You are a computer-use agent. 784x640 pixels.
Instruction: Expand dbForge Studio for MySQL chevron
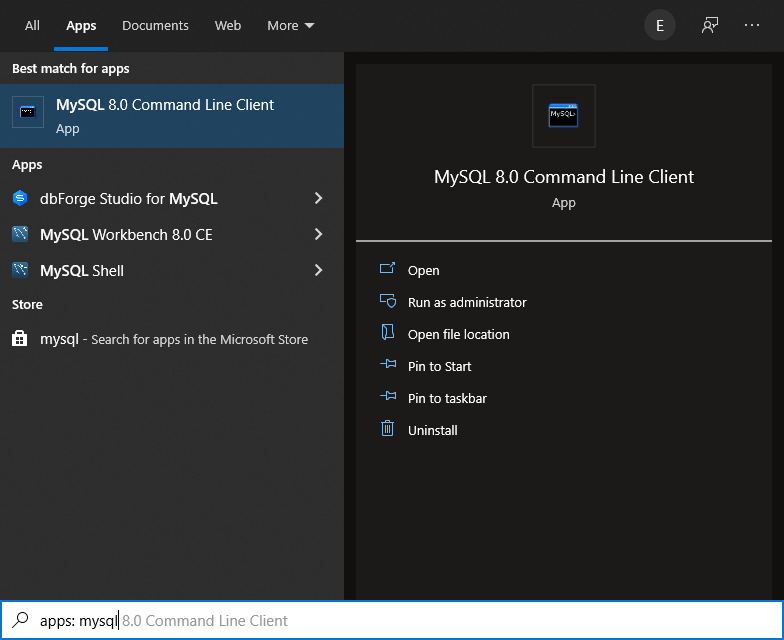[318, 198]
